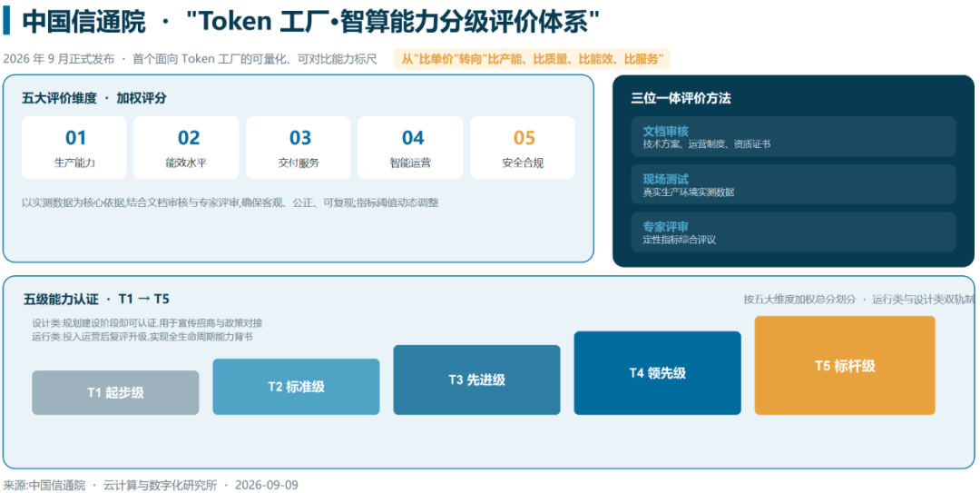Screen dimensions: 980x493
Task: Click the 现场测试 method box
Action: [x=793, y=184]
